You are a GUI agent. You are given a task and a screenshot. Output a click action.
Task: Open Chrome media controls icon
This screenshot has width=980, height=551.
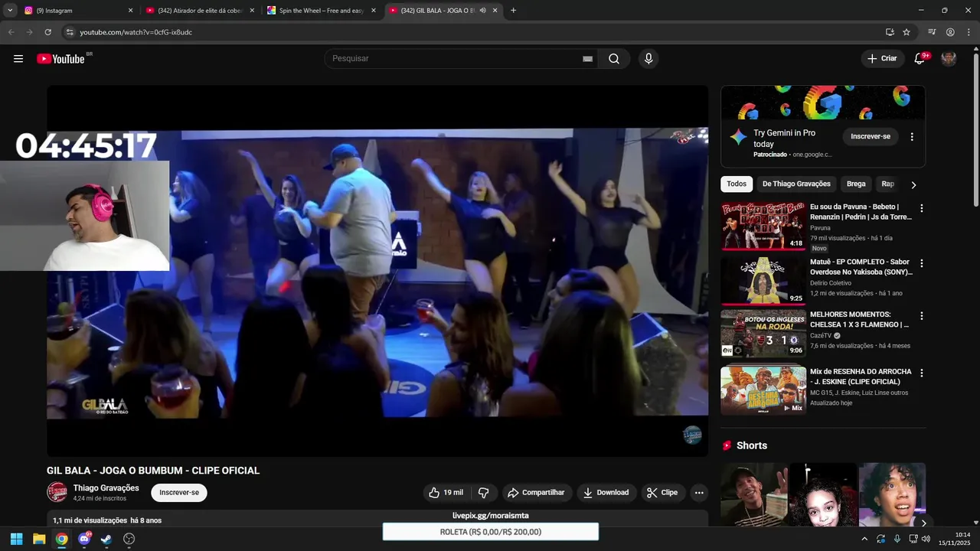(x=932, y=32)
